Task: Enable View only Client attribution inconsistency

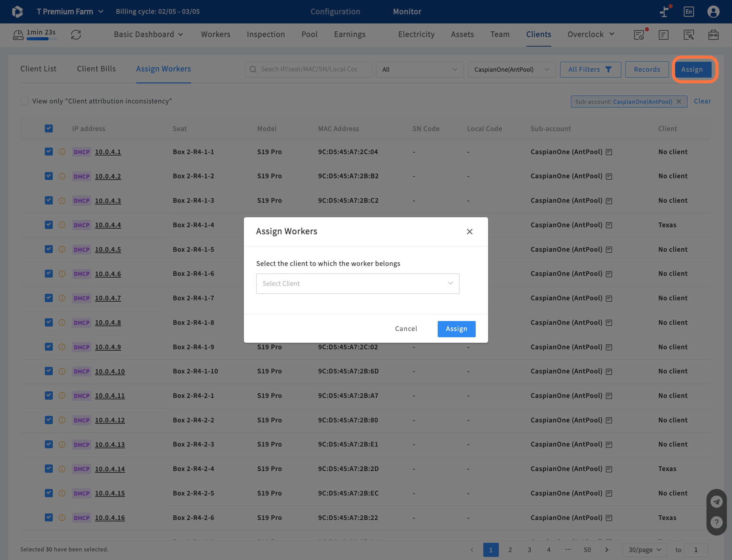Action: pyautogui.click(x=24, y=101)
